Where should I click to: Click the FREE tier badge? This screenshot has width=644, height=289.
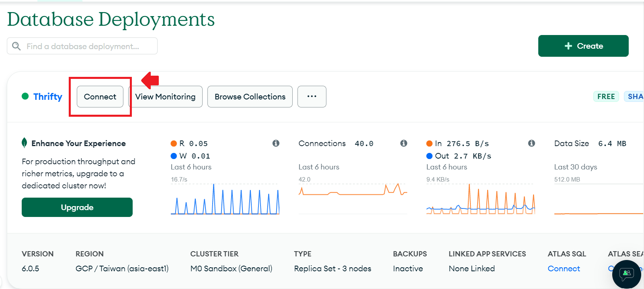606,97
